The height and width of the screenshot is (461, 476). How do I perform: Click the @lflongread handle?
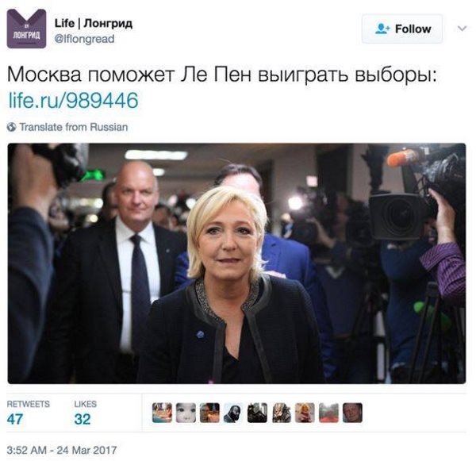tap(84, 39)
